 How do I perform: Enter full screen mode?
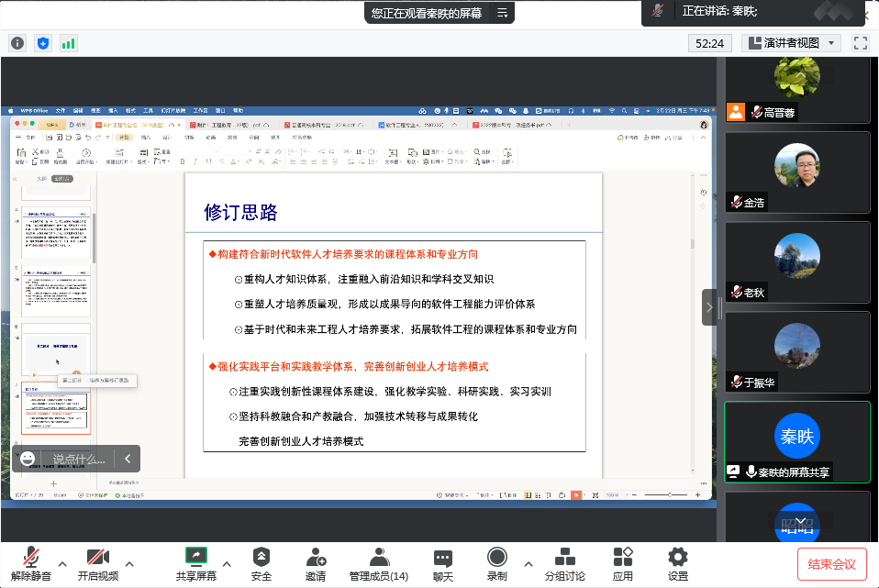click(x=860, y=43)
